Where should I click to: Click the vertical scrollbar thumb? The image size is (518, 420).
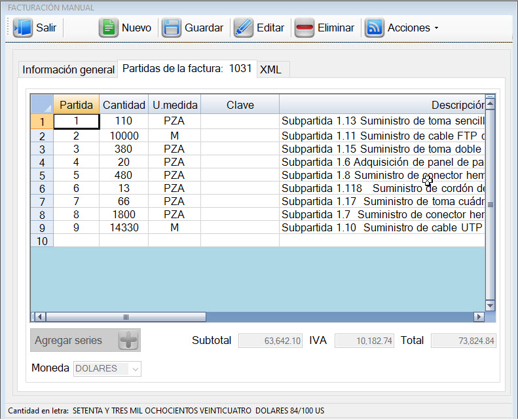point(490,205)
